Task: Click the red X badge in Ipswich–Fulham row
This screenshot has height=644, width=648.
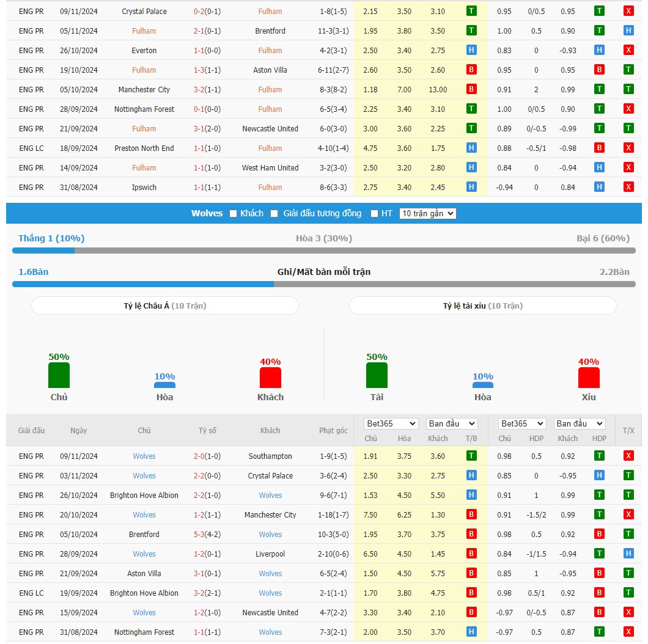Action: [628, 187]
